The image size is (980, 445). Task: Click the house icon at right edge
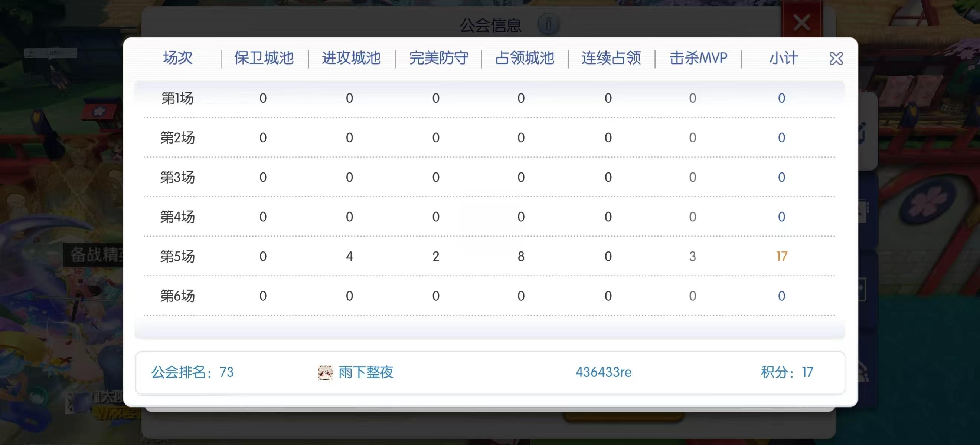(x=863, y=370)
